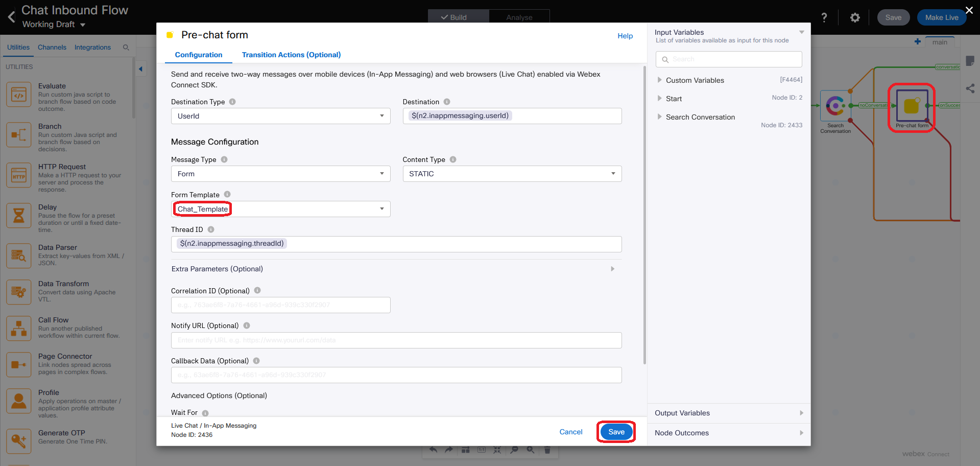Open flow settings gear icon
Viewport: 980px width, 466px height.
(855, 17)
